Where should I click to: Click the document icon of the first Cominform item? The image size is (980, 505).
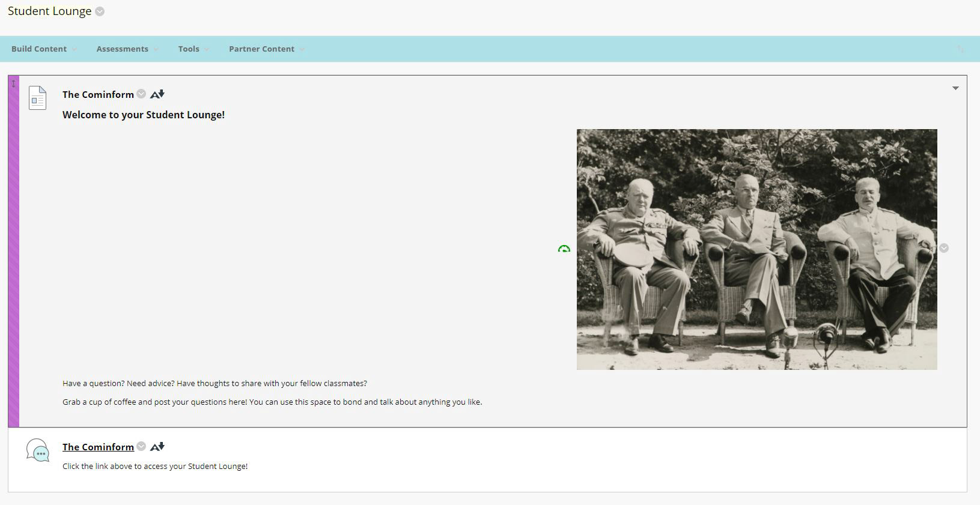pos(38,98)
